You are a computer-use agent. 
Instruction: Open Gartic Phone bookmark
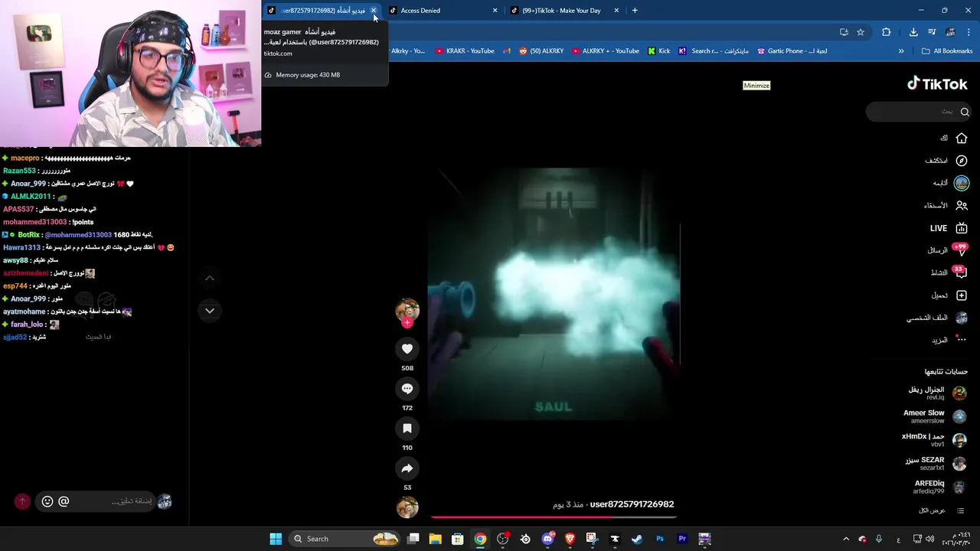coord(792,51)
